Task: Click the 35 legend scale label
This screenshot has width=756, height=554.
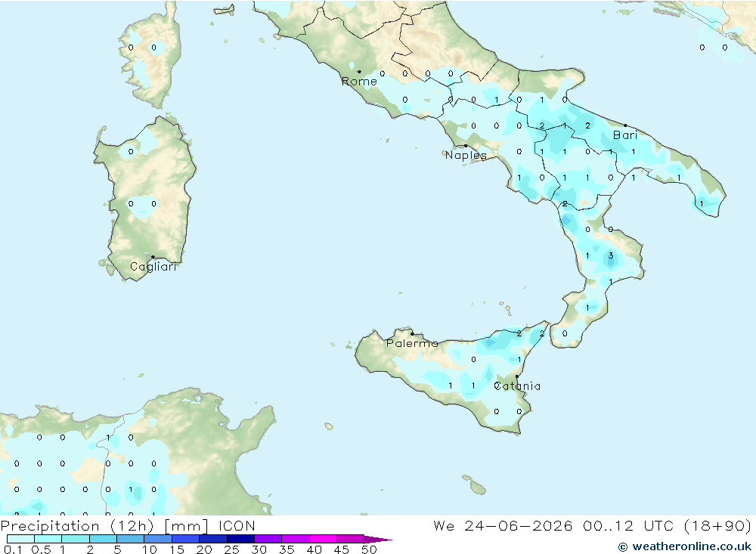Action: (287, 549)
